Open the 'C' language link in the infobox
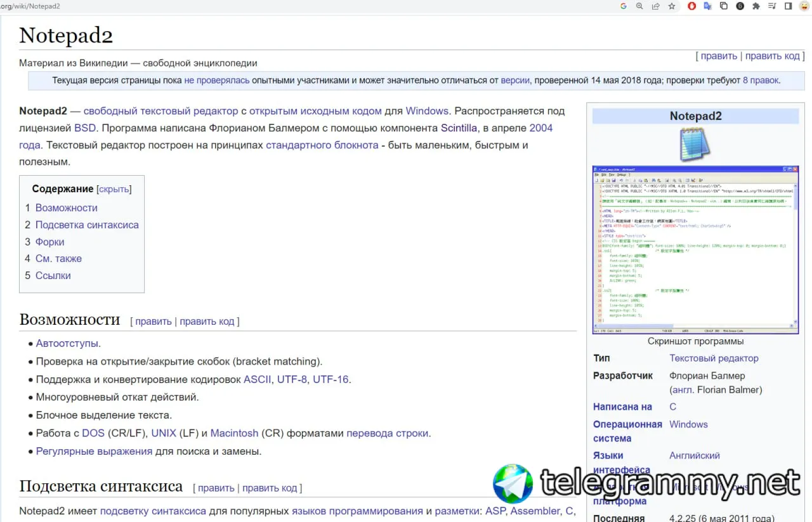 coord(673,407)
